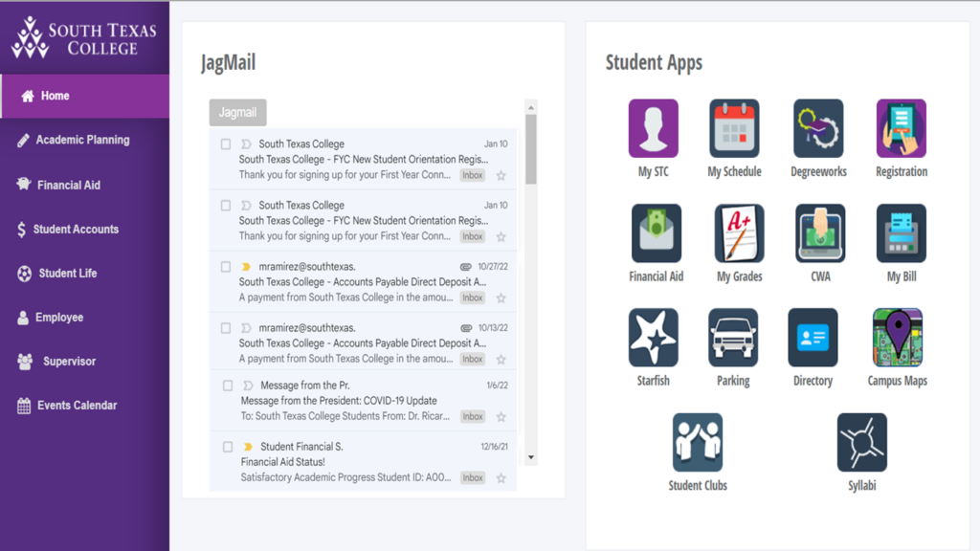Go to Academic Planning in sidebar
The image size is (980, 551).
[84, 140]
